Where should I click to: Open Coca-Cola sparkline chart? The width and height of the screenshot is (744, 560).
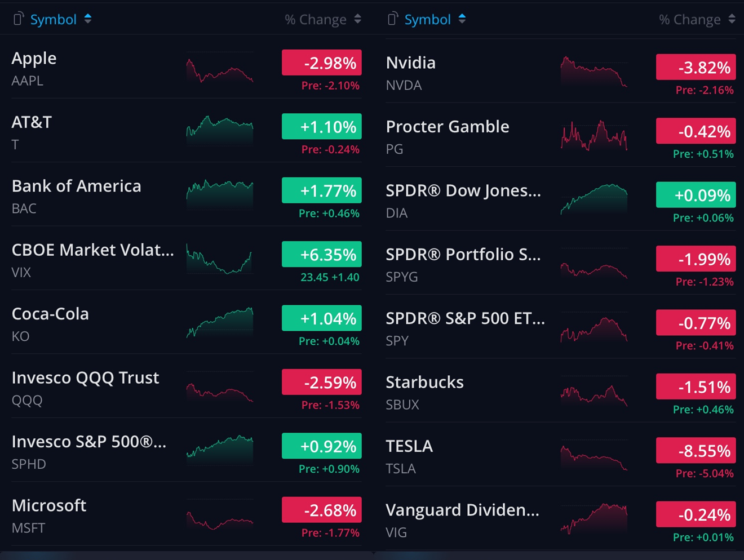click(x=220, y=322)
